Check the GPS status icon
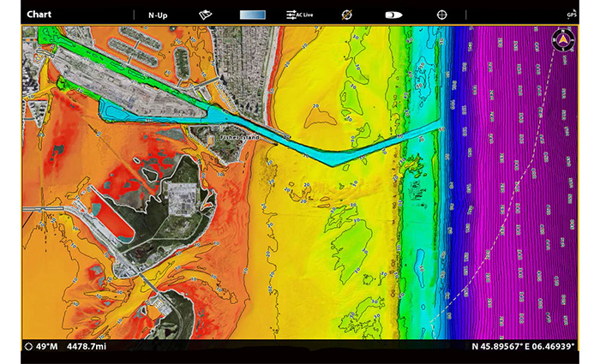600x364 pixels. 572,15
